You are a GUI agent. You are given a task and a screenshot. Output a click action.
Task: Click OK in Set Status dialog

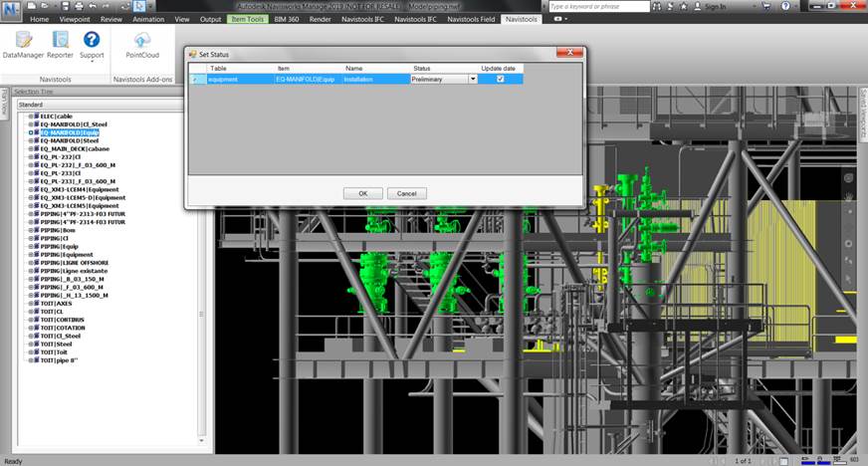(x=362, y=193)
